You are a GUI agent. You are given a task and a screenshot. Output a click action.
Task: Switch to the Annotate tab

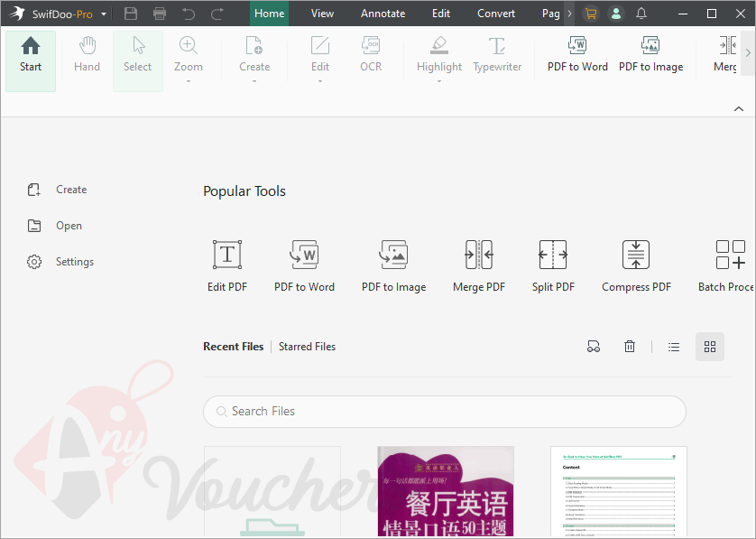[383, 13]
